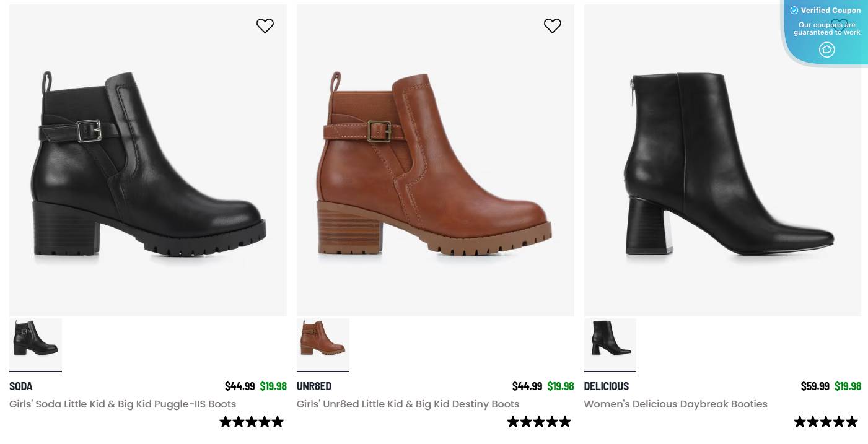
Task: View star rating for Soda Puggle-IIS Boots
Action: pyautogui.click(x=252, y=422)
